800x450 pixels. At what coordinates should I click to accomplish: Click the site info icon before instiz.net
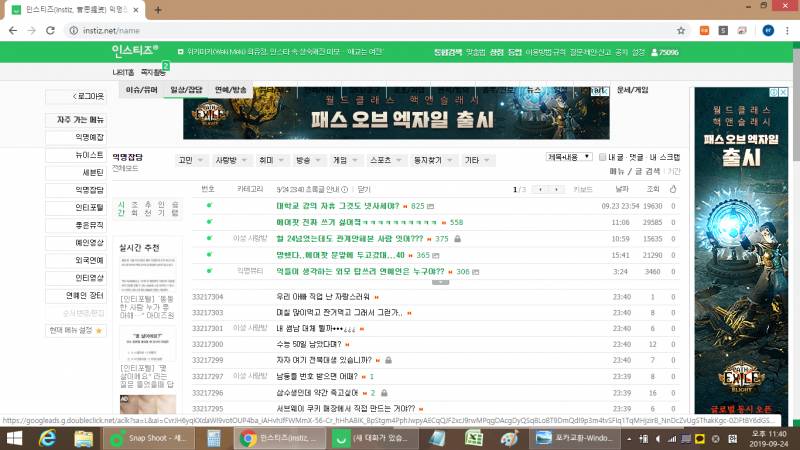tap(73, 31)
